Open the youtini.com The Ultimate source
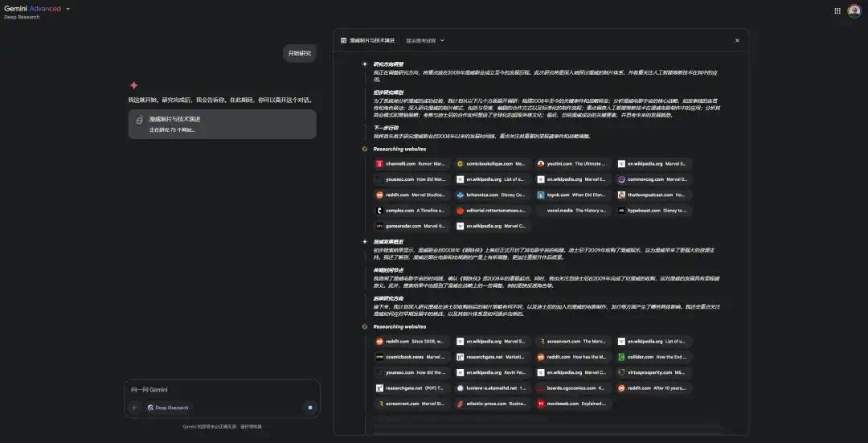Image resolution: width=868 pixels, height=443 pixels. [x=573, y=164]
